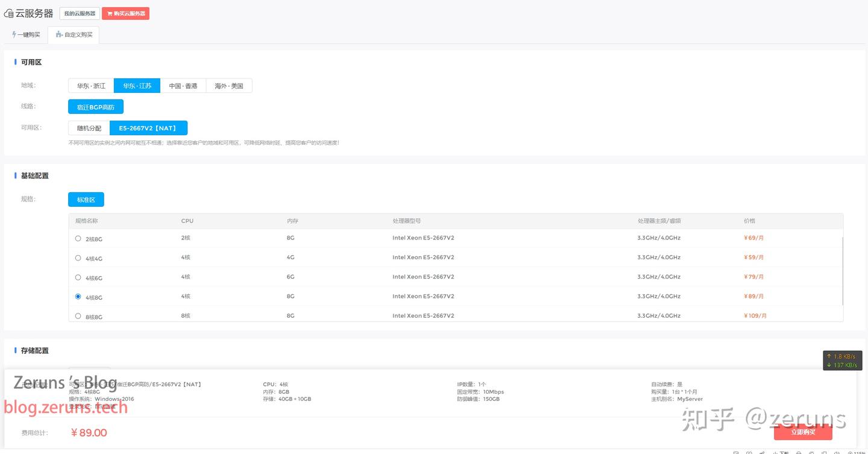Click the summary line 内存: 8GB
868x454 pixels.
click(276, 391)
